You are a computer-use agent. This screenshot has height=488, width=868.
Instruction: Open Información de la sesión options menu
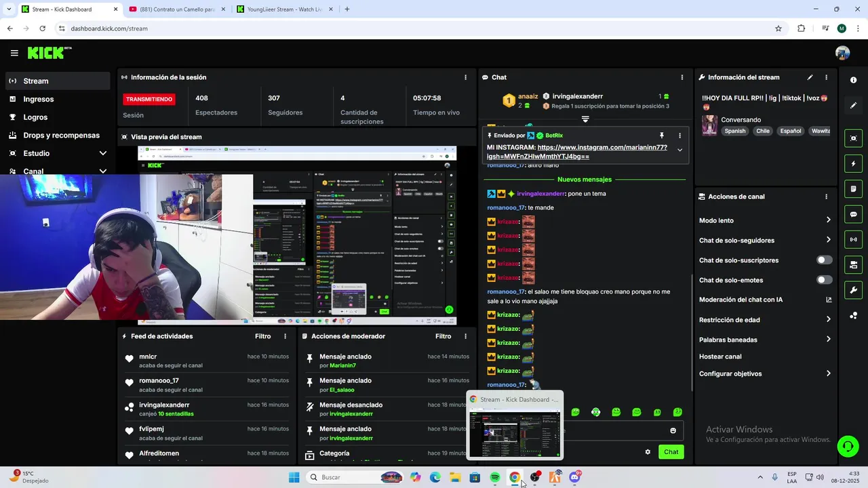pyautogui.click(x=465, y=77)
